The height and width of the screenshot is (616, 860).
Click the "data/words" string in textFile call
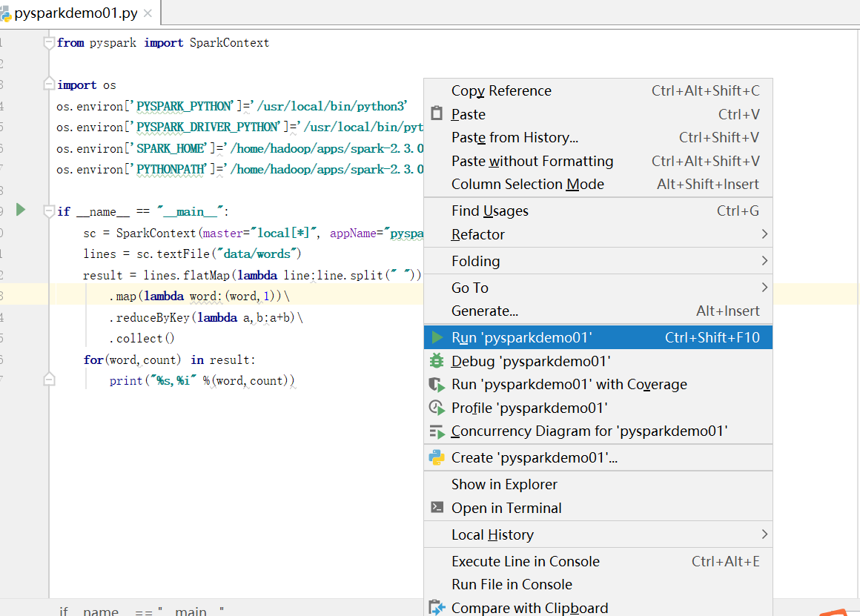(258, 254)
